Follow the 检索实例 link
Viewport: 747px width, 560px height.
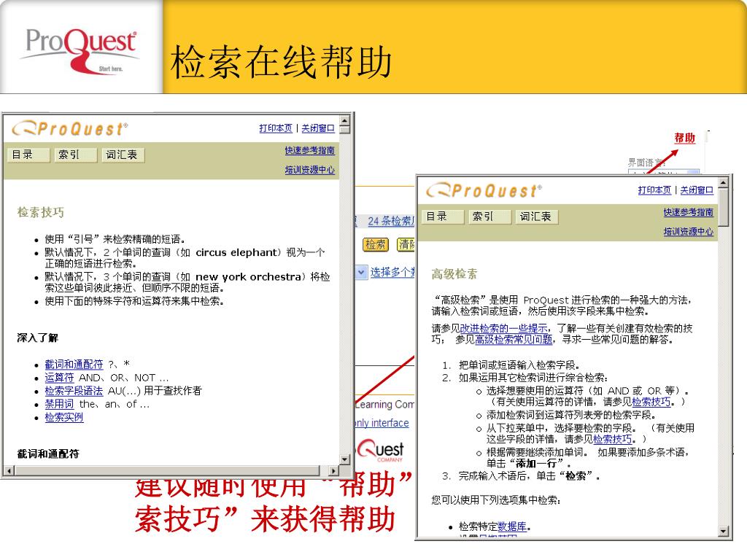click(x=64, y=417)
